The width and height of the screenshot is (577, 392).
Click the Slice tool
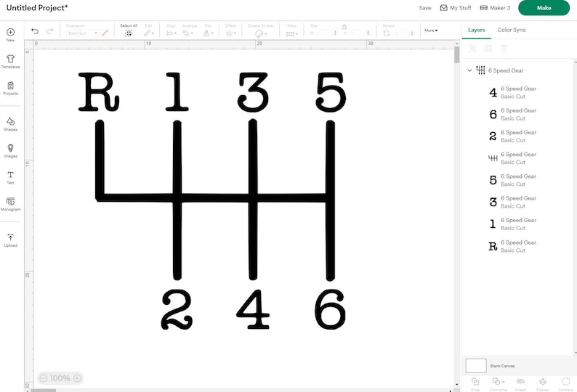[475, 383]
